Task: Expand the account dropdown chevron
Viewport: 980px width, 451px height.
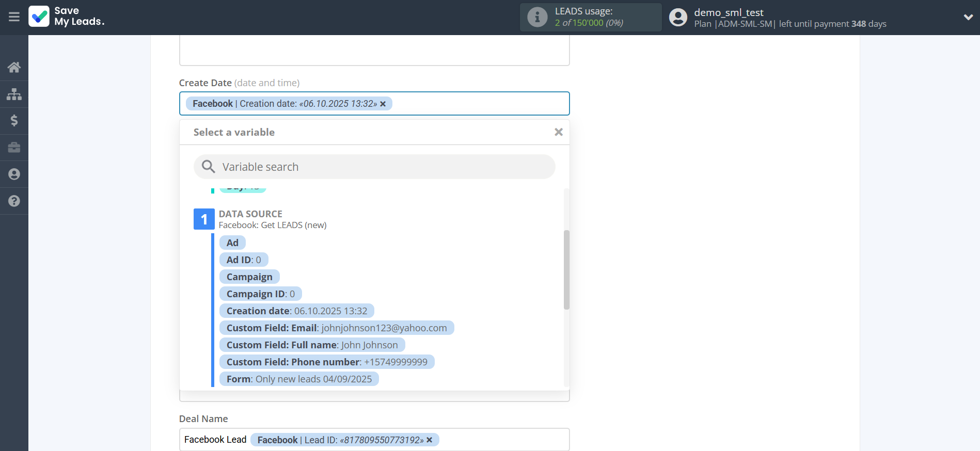Action: pos(968,17)
